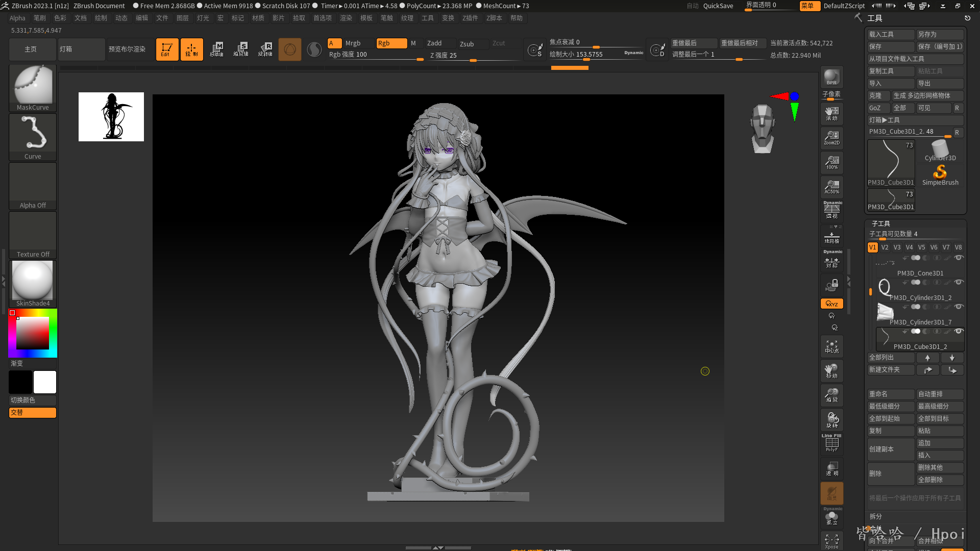The image size is (980, 551).
Task: Click the 100% actual size icon
Action: (x=831, y=162)
